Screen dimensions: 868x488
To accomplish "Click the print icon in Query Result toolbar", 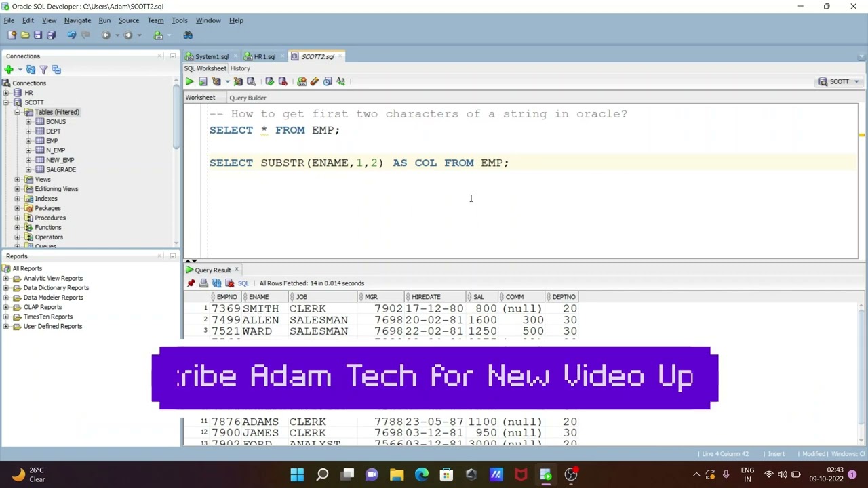I will [203, 283].
